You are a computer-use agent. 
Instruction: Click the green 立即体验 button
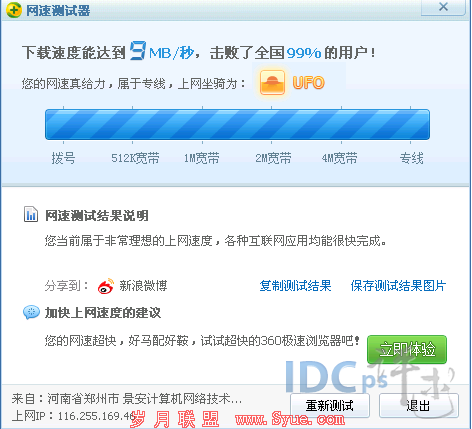coord(407,350)
